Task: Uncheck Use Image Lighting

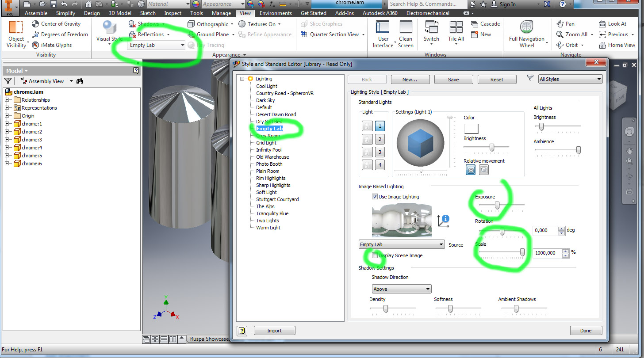Action: pos(375,196)
